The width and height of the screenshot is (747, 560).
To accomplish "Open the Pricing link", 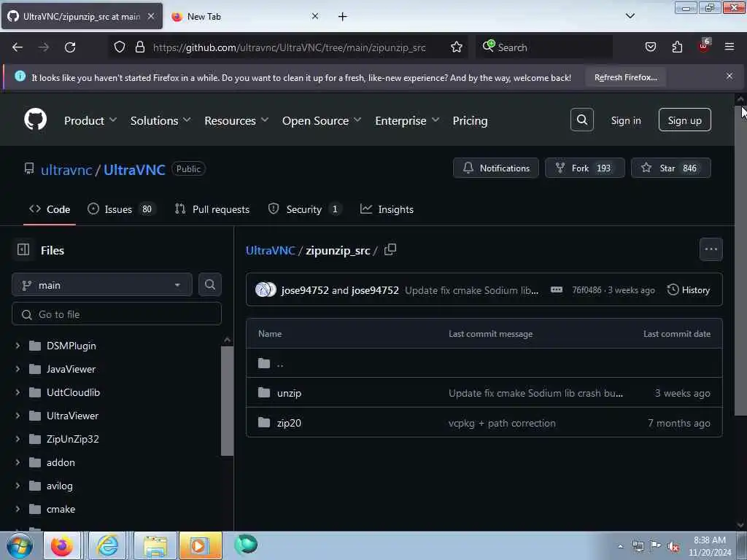I will pos(470,120).
